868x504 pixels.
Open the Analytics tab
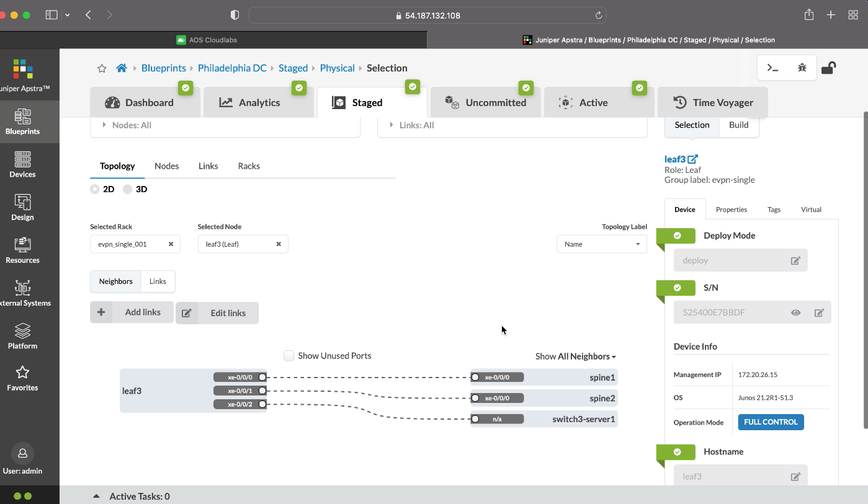click(258, 102)
